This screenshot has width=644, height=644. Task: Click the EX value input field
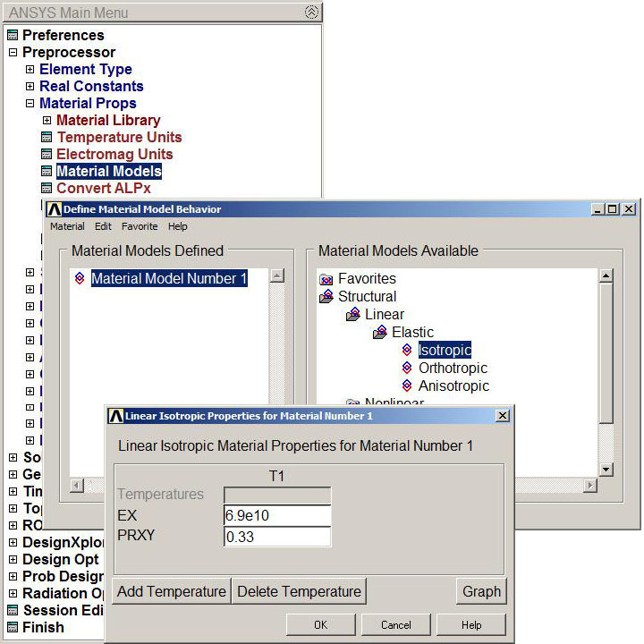click(x=277, y=516)
